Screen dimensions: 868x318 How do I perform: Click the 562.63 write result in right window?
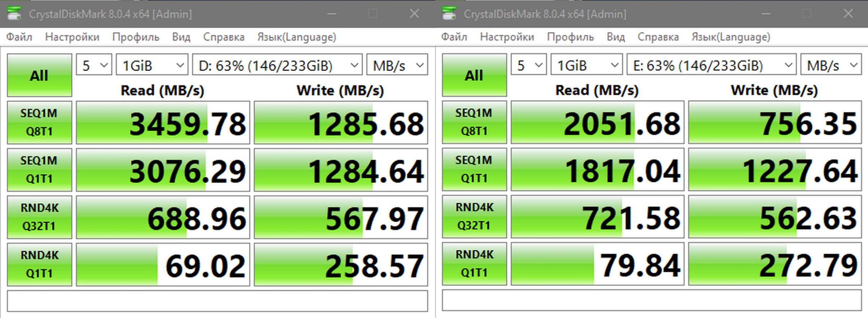775,217
